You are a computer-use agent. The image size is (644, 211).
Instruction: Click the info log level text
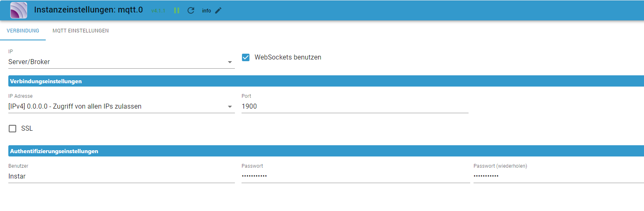[x=207, y=10]
